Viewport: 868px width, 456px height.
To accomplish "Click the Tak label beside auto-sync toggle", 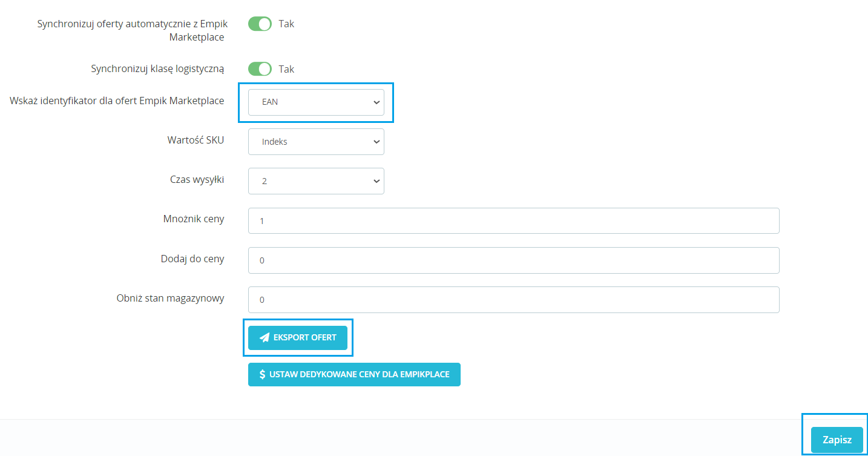I will click(x=286, y=24).
